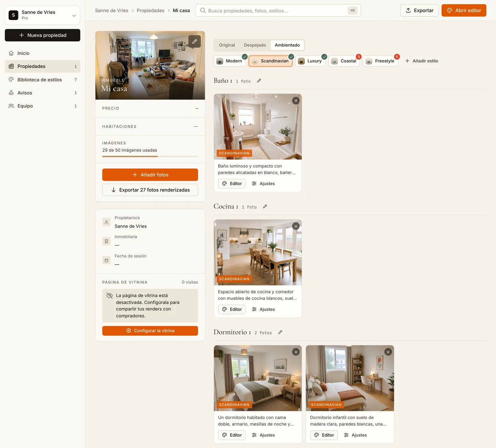Open the Sanne de Vries account switcher dropdown
Viewport: 496px width, 448px height.
pyautogui.click(x=42, y=15)
